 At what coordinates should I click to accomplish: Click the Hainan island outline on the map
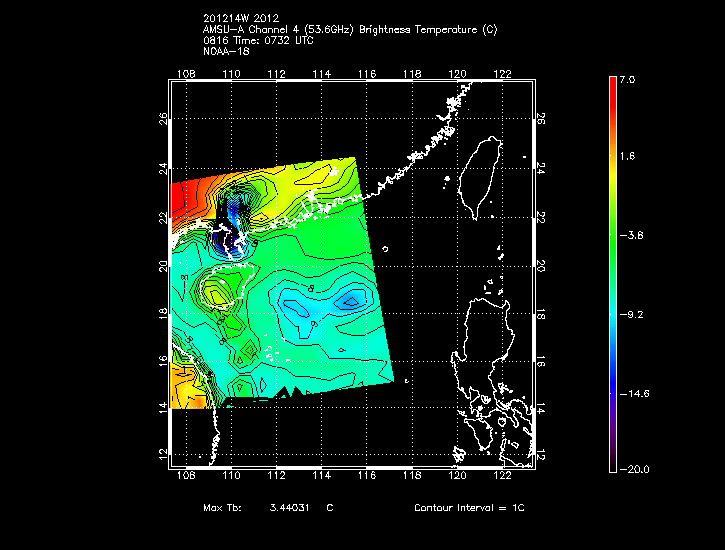[x=227, y=286]
